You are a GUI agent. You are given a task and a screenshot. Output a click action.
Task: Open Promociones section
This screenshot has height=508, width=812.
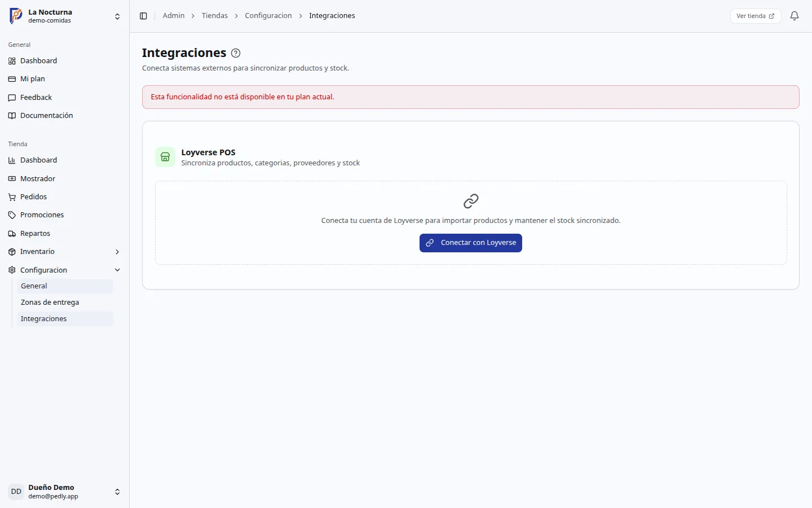tap(65, 215)
